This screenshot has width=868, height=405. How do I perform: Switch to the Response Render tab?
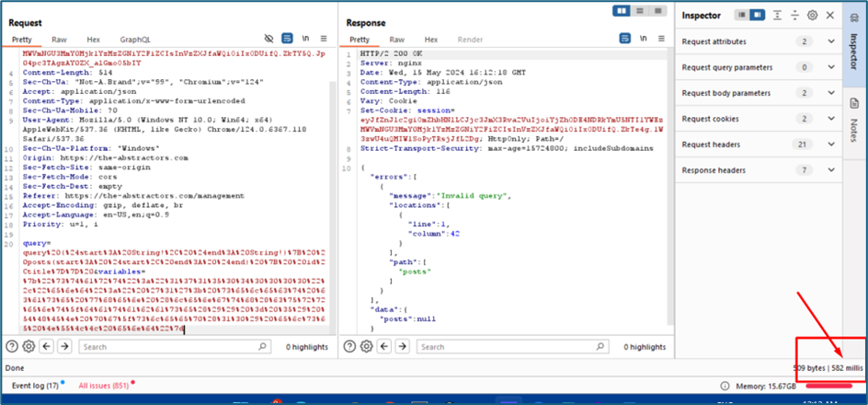[471, 40]
